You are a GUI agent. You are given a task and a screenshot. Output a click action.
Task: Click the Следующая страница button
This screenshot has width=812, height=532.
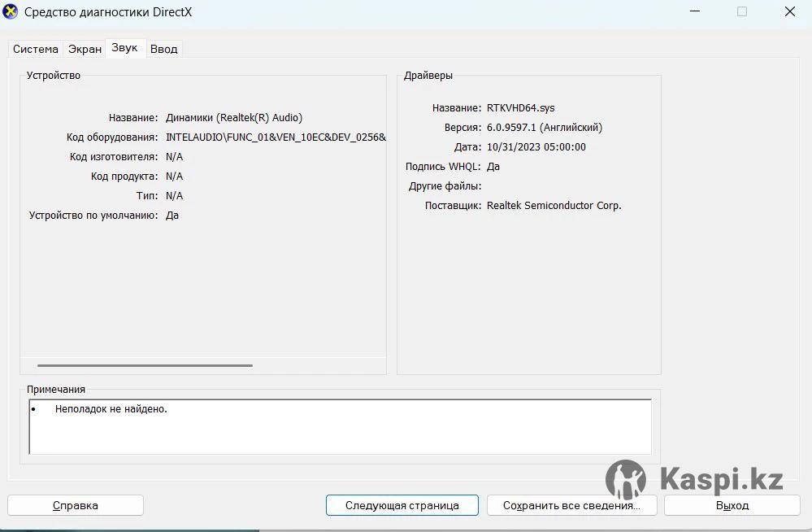point(402,505)
